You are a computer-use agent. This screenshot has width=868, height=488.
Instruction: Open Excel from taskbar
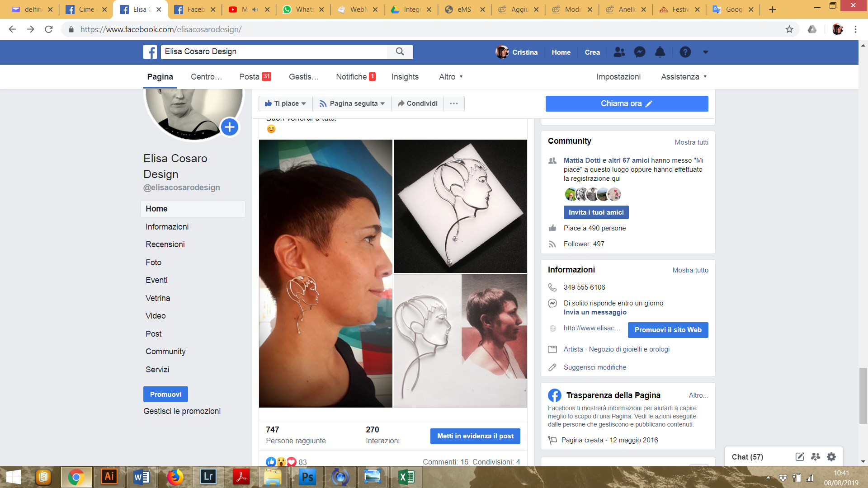point(406,477)
